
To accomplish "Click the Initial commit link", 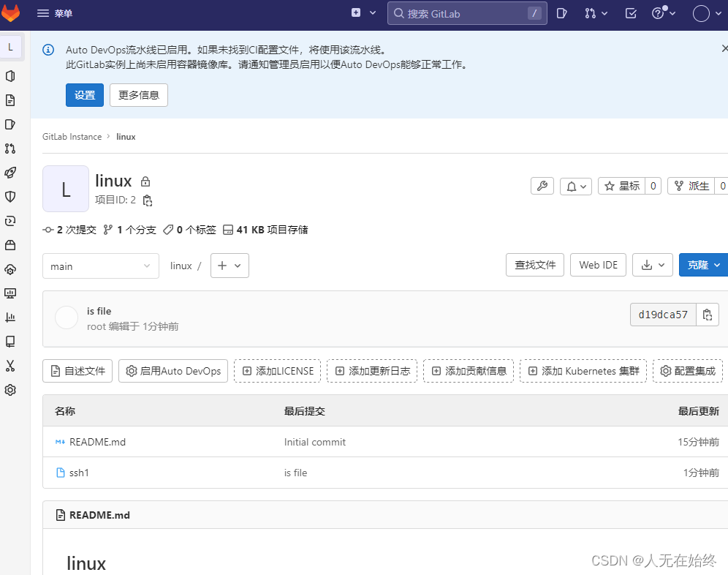I will [315, 442].
